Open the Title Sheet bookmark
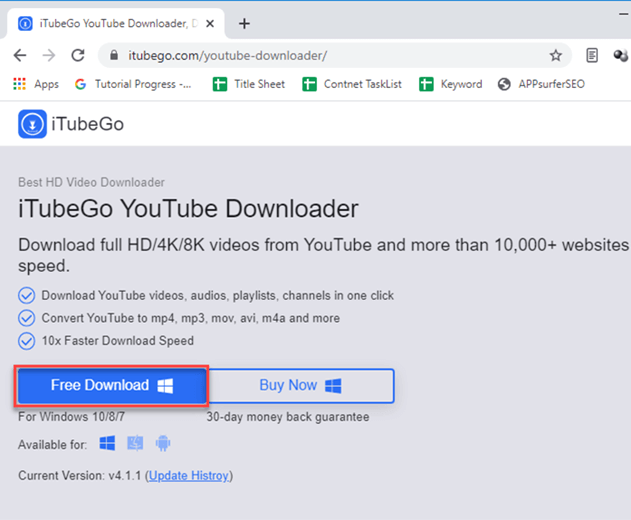This screenshot has width=631, height=520. [249, 84]
